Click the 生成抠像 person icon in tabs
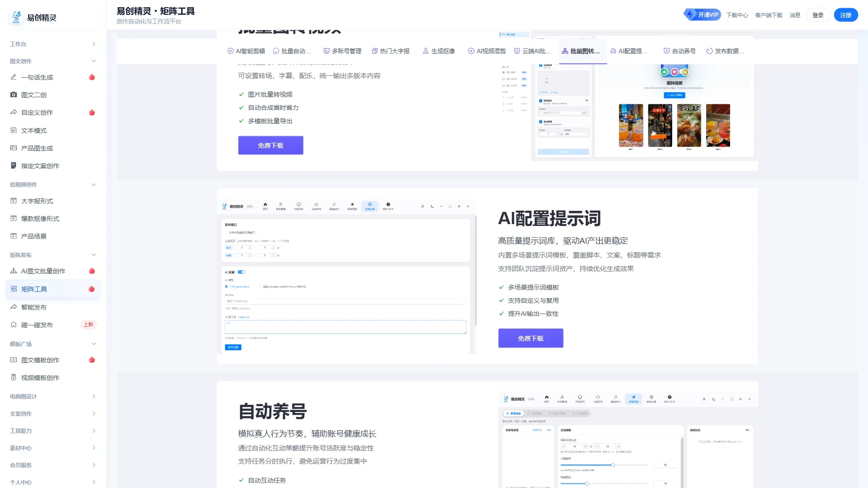The image size is (868, 488). tap(426, 52)
